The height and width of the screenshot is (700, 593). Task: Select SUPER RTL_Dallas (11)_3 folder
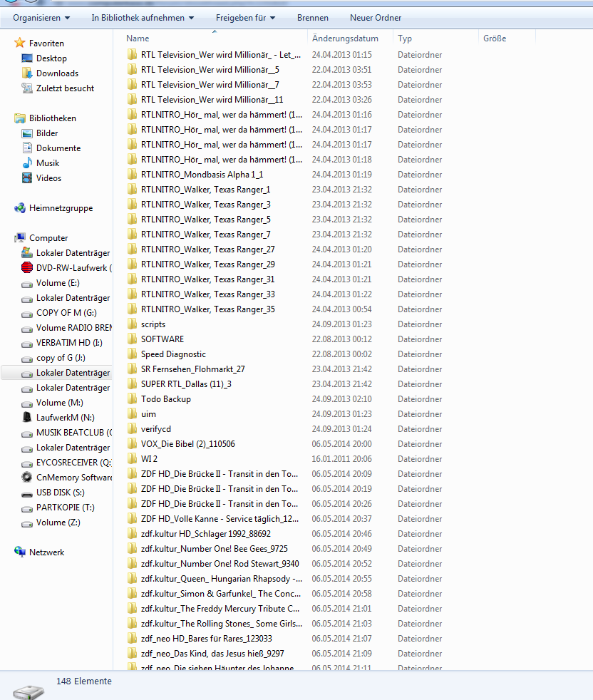click(x=186, y=384)
